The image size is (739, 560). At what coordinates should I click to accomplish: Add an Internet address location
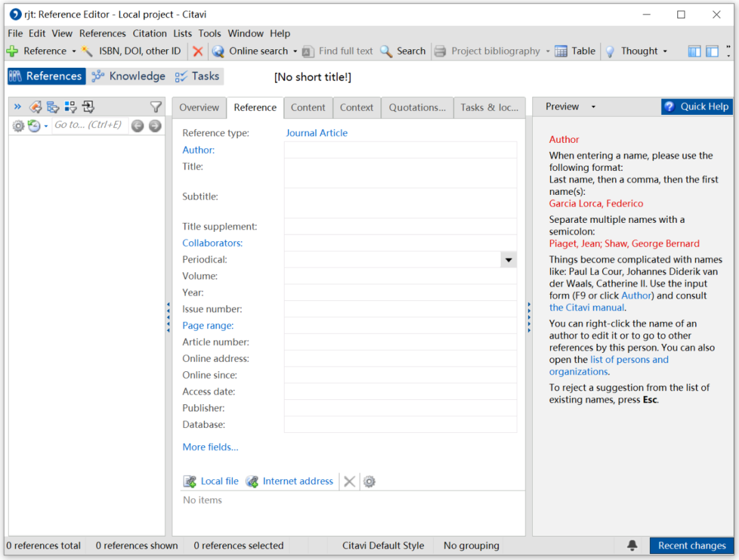coord(290,481)
